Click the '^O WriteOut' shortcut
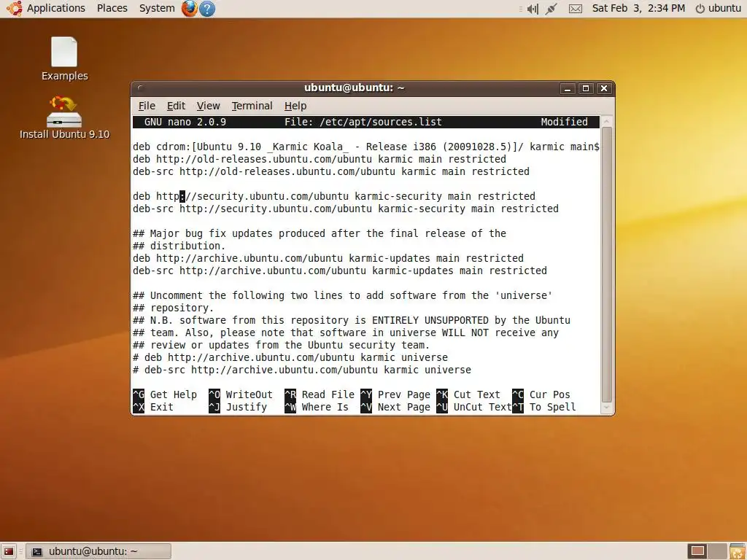The height and width of the screenshot is (560, 747). (241, 394)
